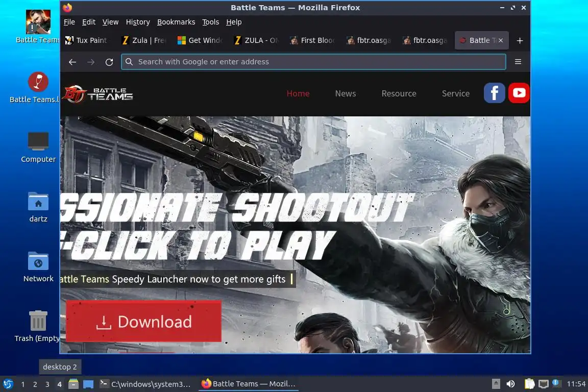Click the file manager icon in taskbar
The width and height of the screenshot is (588, 392).
73,384
